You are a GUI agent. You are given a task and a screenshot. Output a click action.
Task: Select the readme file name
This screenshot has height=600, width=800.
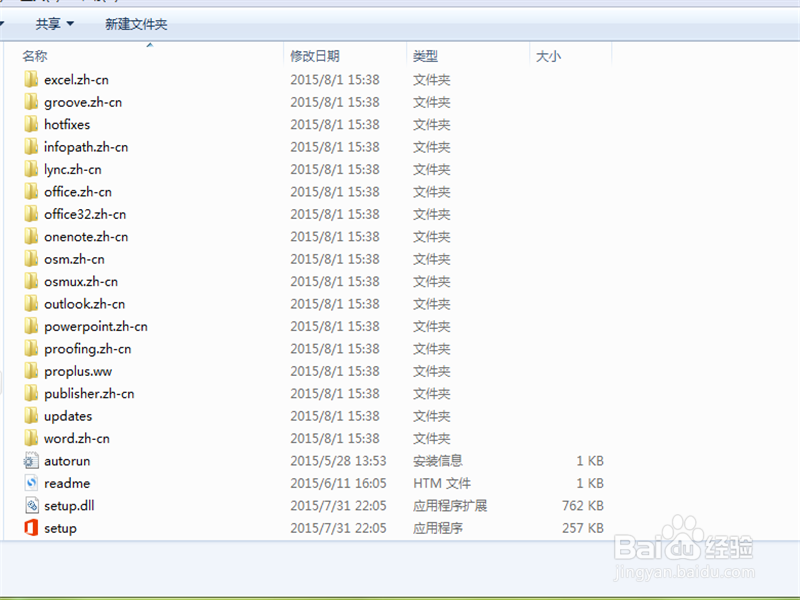coord(67,484)
